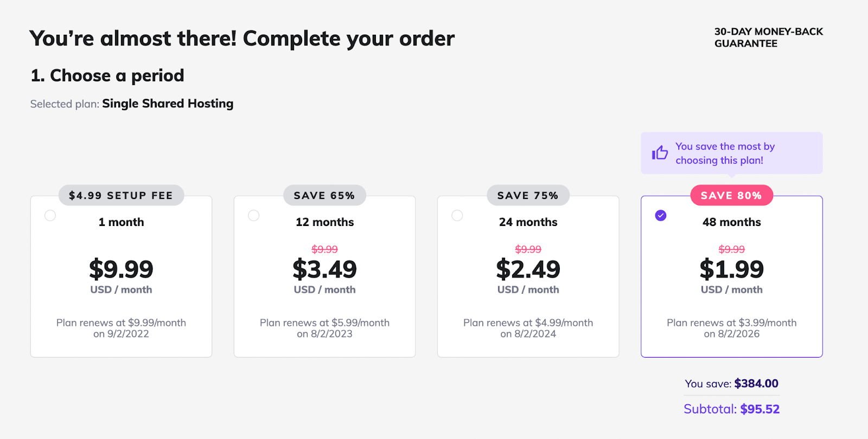Click the purple checkmark on the 48 months plan
This screenshot has height=439, width=868.
[660, 215]
